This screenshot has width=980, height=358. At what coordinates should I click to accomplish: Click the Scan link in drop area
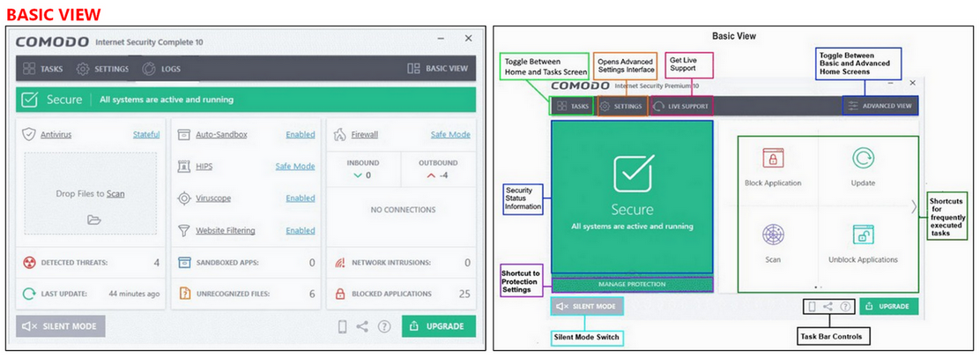(115, 194)
